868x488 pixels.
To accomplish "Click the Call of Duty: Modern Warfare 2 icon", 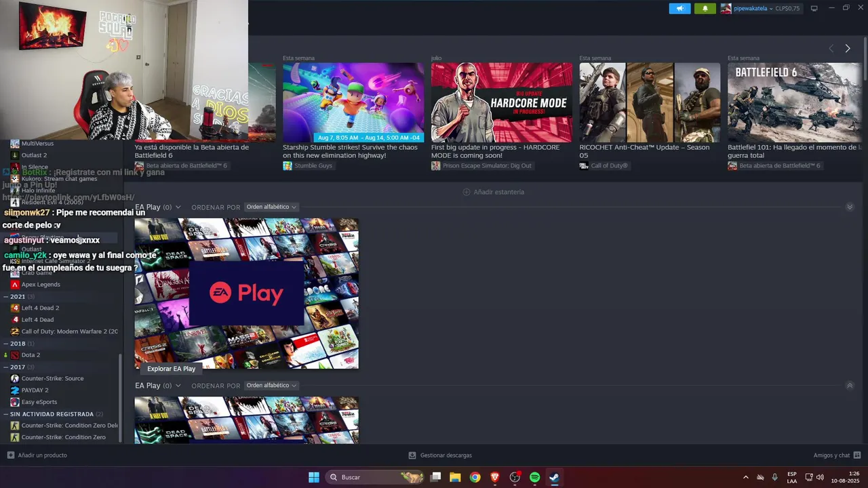I will [x=15, y=331].
